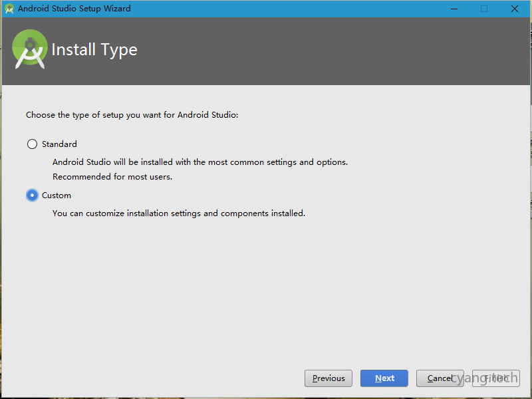Click the "Custom" option label
This screenshot has height=399, width=532.
57,196
